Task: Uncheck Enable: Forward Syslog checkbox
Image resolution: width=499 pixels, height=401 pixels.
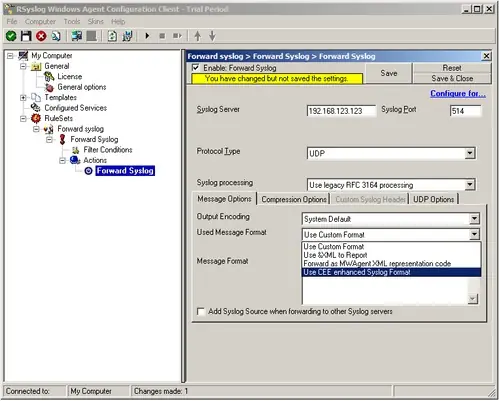Action: 196,68
